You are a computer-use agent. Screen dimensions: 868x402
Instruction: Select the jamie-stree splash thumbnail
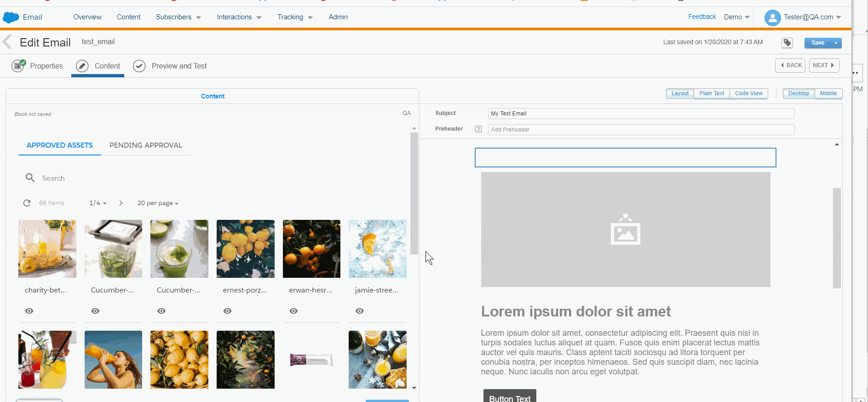tap(378, 249)
